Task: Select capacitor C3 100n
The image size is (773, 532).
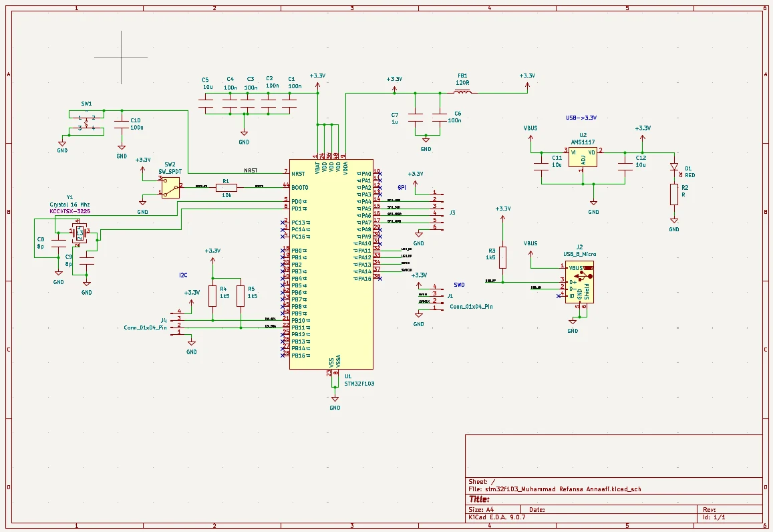Action: point(247,103)
